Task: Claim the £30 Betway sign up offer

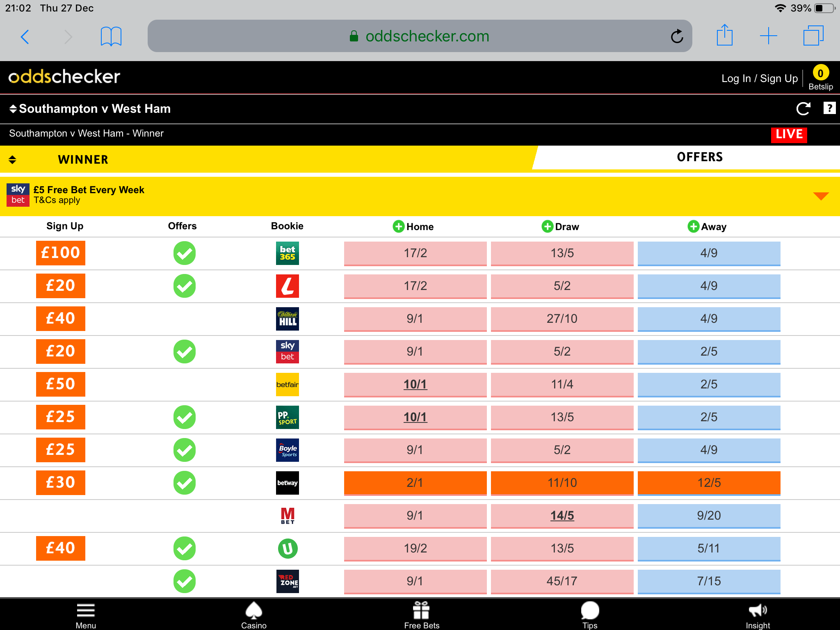Action: tap(61, 483)
